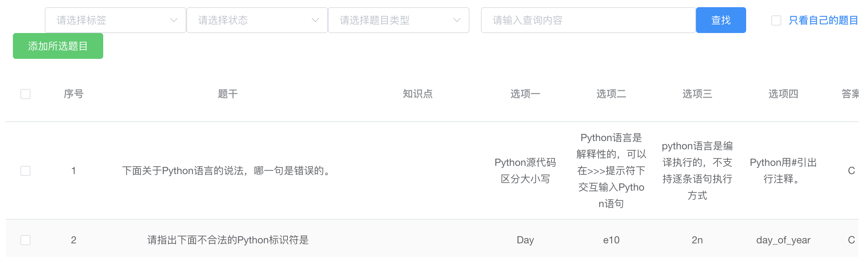Check the checkbox for question 2
This screenshot has width=868, height=257.
[25, 240]
